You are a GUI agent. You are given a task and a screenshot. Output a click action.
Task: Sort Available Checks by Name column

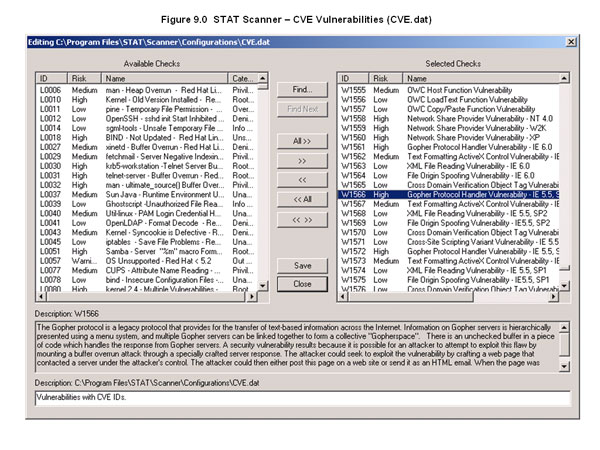click(x=165, y=78)
